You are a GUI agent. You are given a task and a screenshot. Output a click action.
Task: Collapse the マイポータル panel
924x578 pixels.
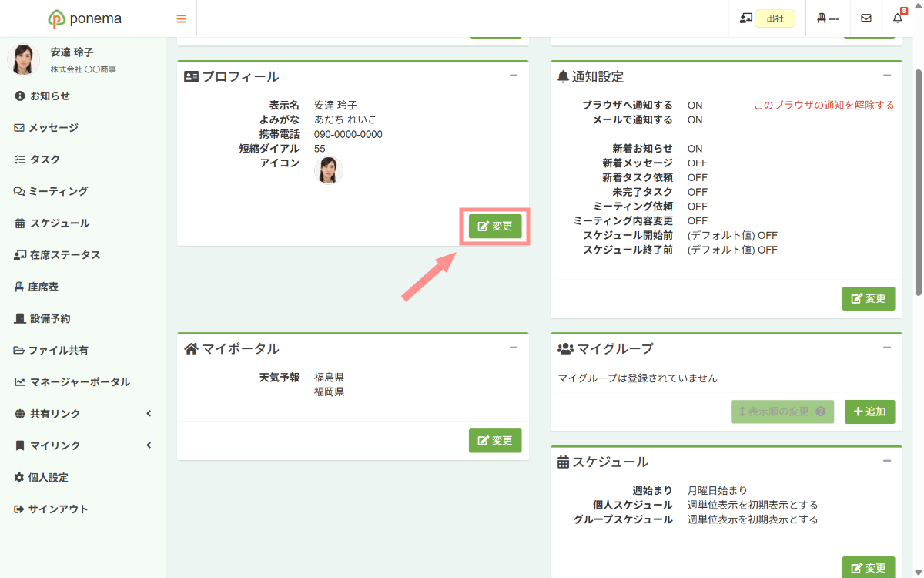(514, 348)
